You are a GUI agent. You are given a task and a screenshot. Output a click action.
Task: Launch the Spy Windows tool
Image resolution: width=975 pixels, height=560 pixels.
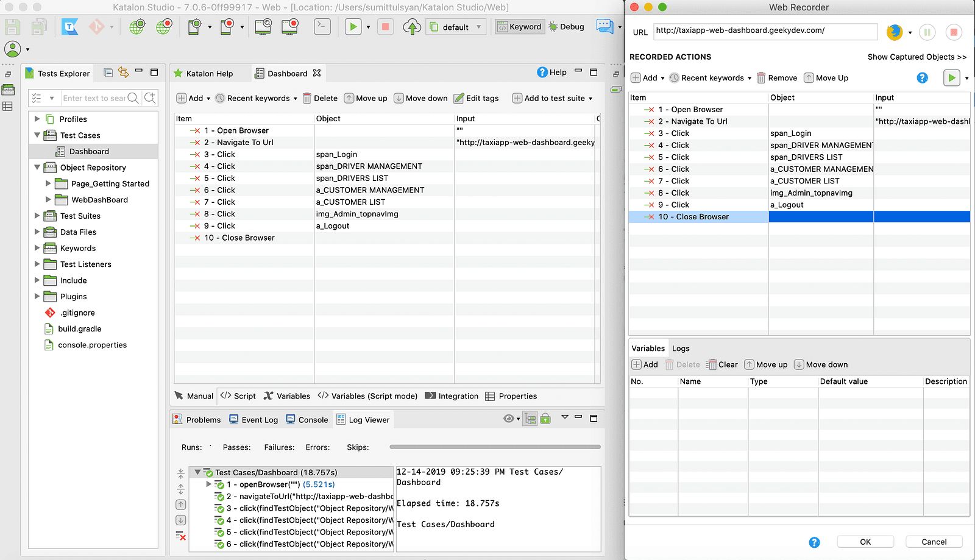pos(263,27)
